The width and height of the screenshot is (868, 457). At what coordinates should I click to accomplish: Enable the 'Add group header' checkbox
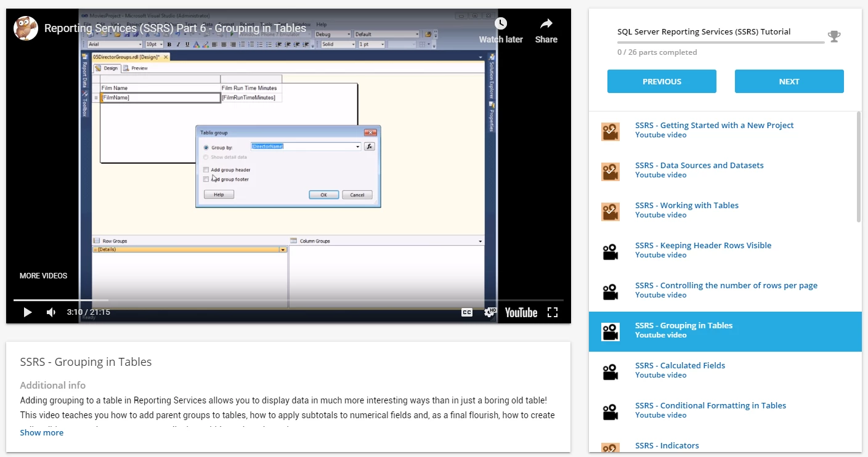pos(206,169)
